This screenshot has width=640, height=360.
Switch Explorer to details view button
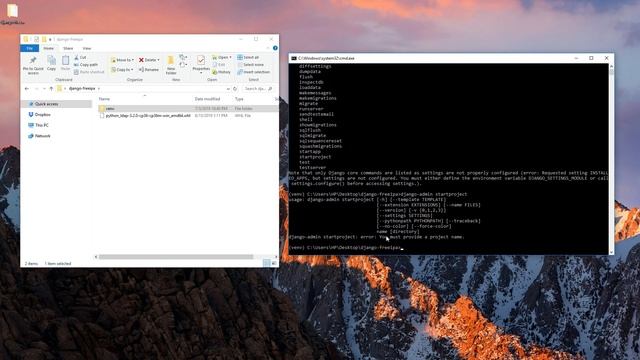267,263
